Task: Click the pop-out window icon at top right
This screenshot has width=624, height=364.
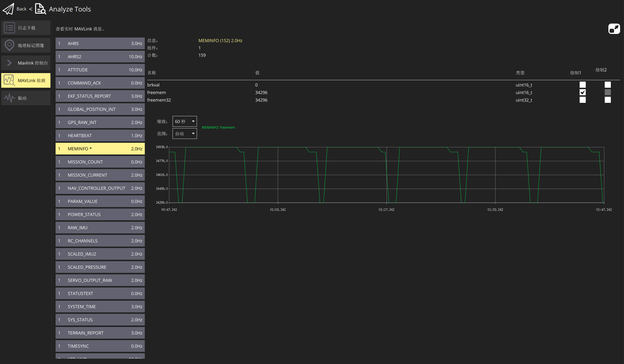Action: point(614,29)
